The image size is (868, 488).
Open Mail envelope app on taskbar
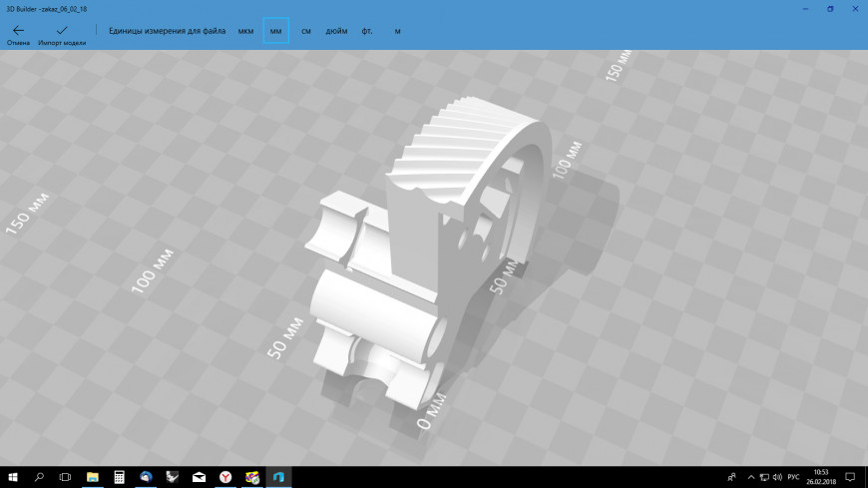click(199, 477)
